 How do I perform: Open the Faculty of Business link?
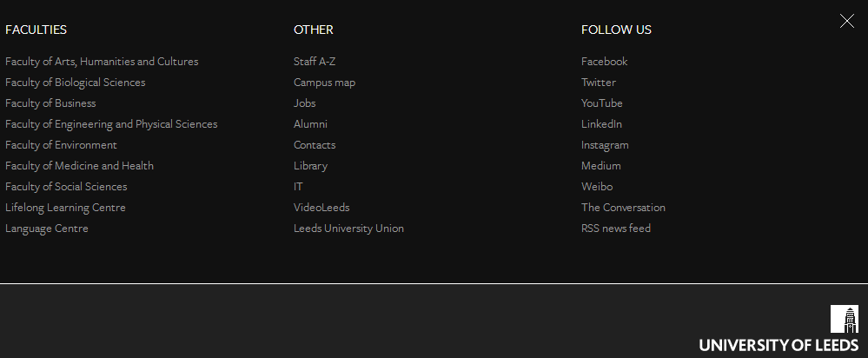50,103
